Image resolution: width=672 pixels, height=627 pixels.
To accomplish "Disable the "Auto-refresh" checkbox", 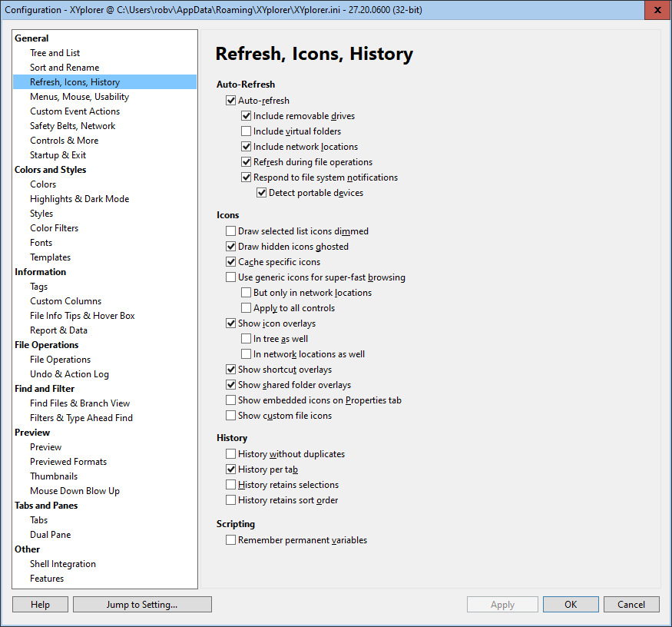I will [230, 100].
